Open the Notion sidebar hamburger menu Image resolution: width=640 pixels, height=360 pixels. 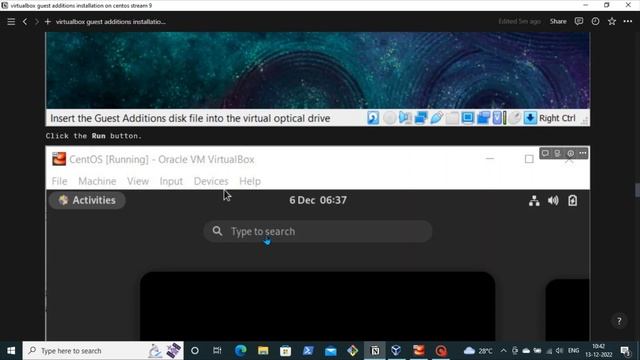pyautogui.click(x=11, y=22)
